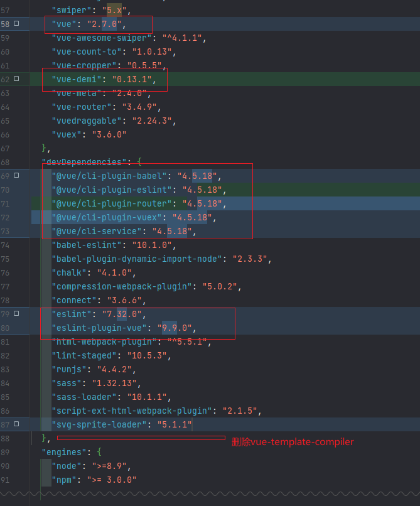Click the red 删除vue-template-compiler annotation
This screenshot has height=506, width=420.
click(293, 442)
